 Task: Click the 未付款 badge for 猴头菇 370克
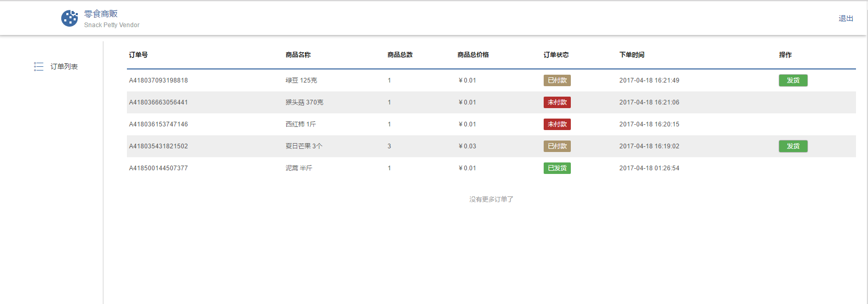(x=557, y=102)
